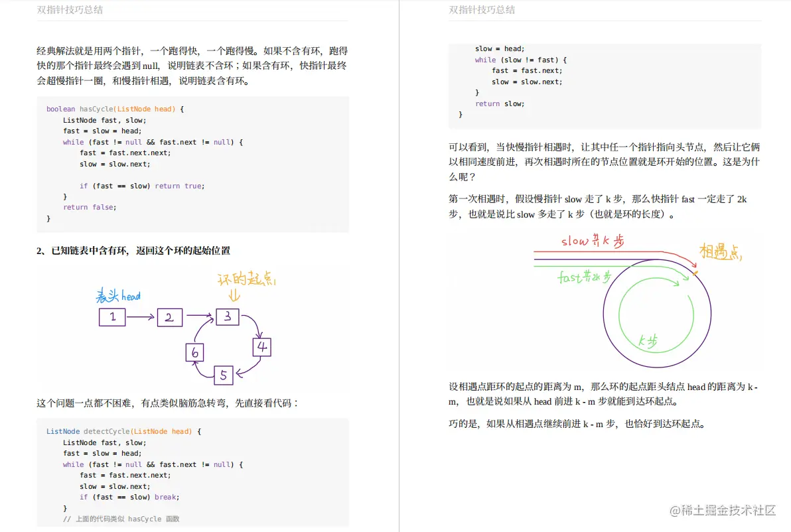Click node 5 in the linked list diagram
Screen dimensions: 791x532
pyautogui.click(x=224, y=375)
